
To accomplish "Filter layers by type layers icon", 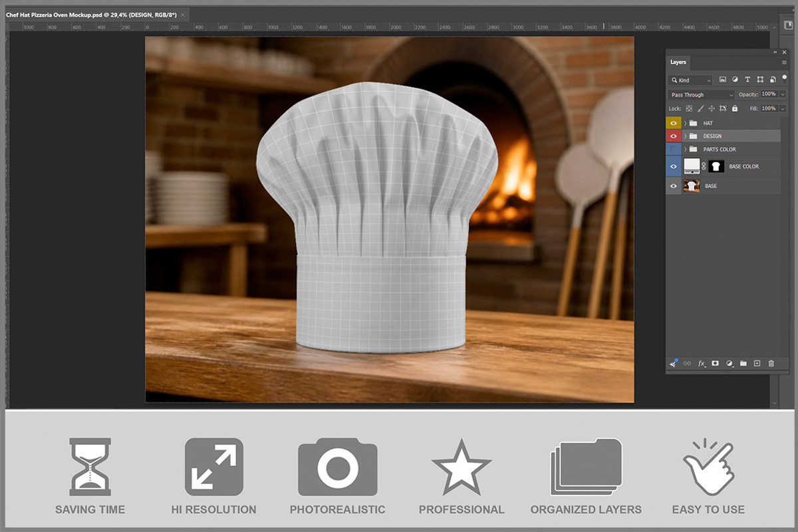I will (x=747, y=79).
